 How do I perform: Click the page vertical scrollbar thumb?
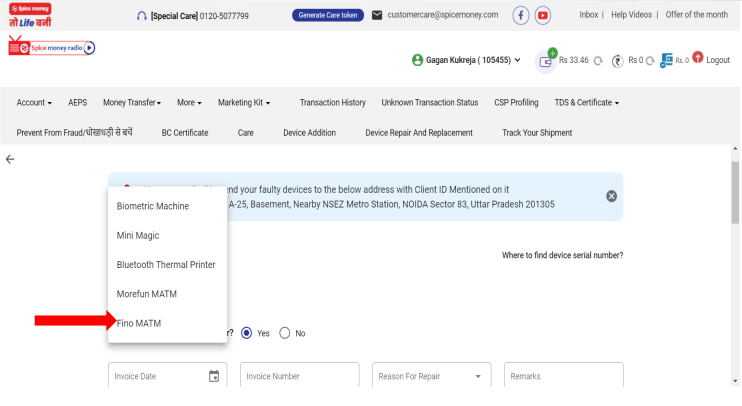click(735, 192)
